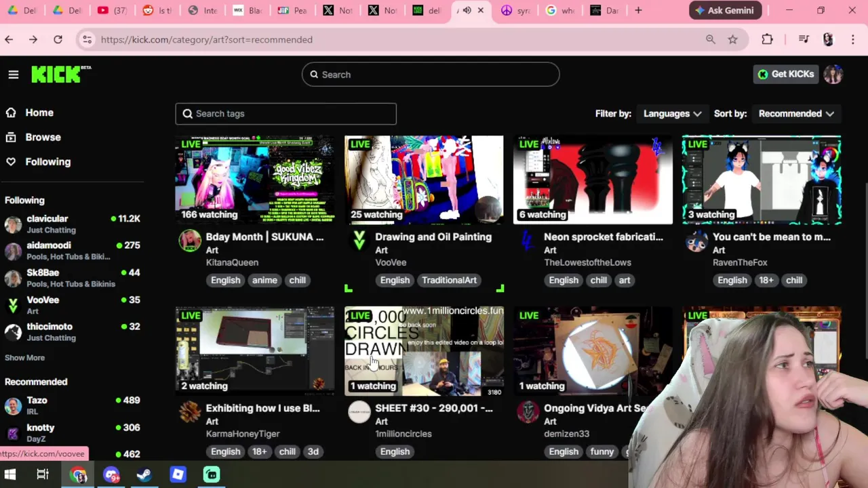
Task: Open Chrome three-dot menu
Action: coord(853,39)
